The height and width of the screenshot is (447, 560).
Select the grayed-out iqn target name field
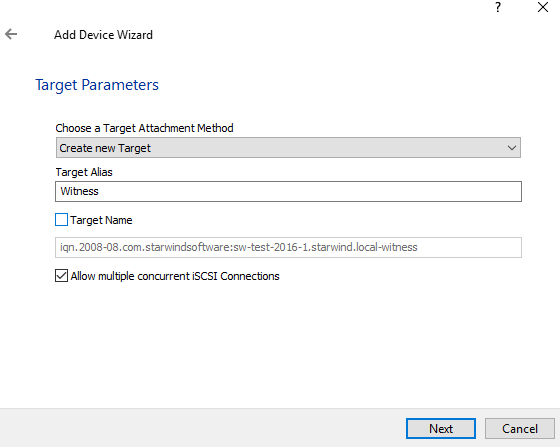(288, 247)
